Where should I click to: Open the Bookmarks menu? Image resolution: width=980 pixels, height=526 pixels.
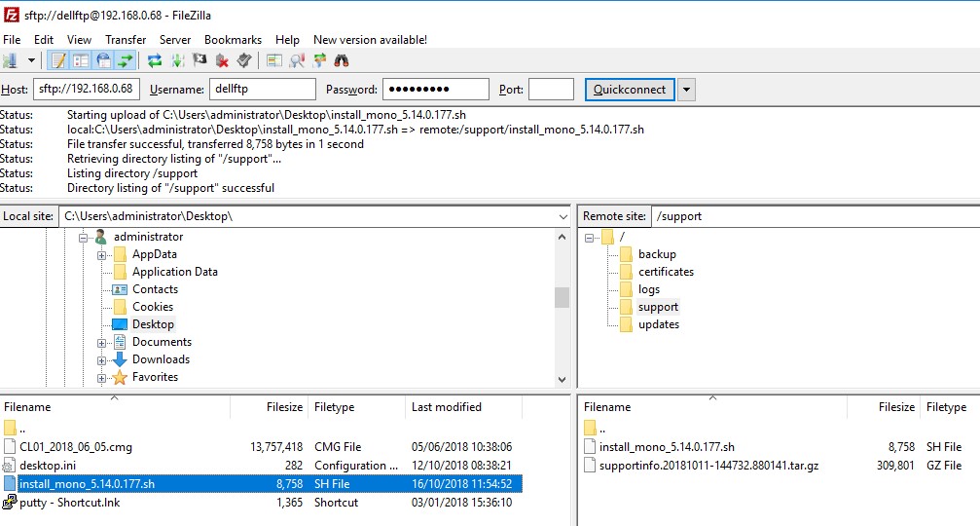(233, 40)
